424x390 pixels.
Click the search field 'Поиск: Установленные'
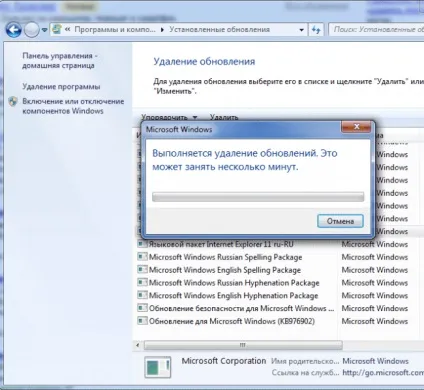tap(378, 29)
